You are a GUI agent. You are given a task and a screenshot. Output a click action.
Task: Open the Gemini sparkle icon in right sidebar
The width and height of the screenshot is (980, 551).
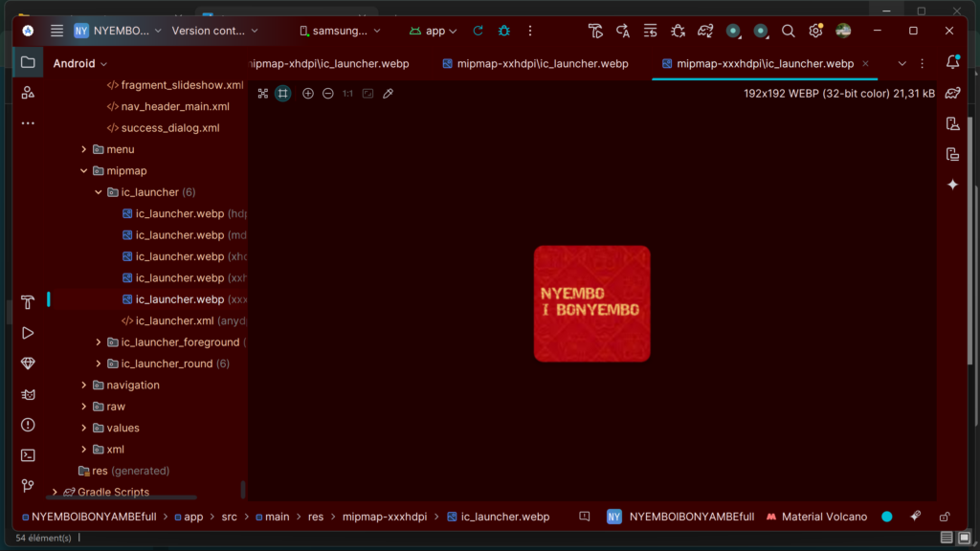(952, 185)
